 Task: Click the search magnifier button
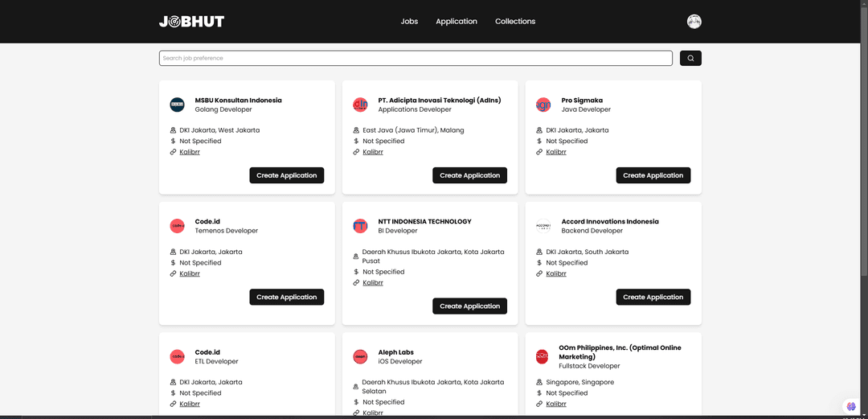click(690, 58)
